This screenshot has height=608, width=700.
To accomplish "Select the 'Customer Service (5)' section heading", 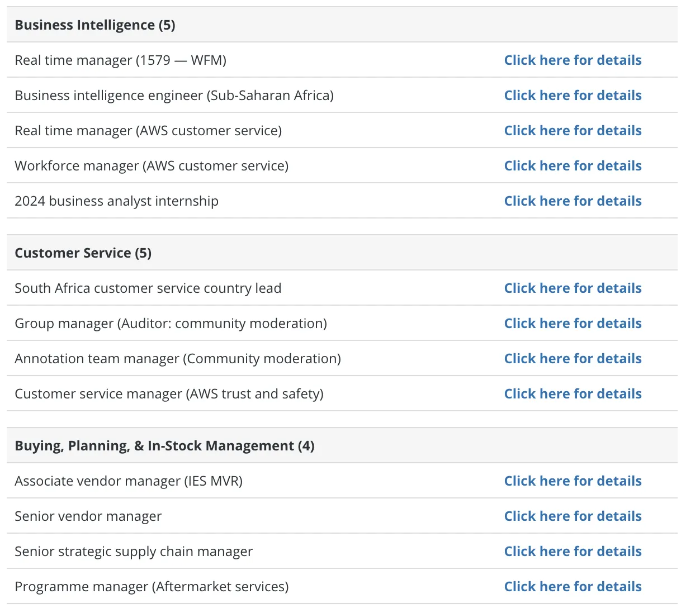I will (83, 253).
